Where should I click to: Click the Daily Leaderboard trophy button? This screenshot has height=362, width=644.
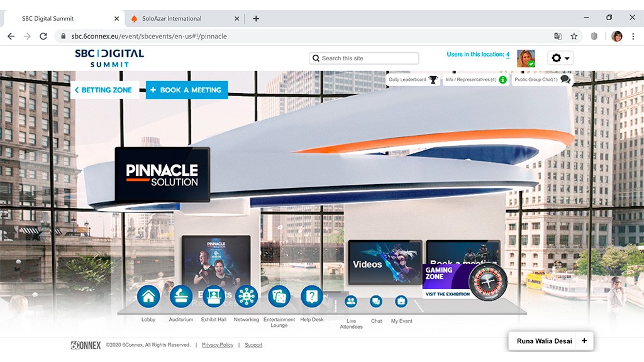413,80
